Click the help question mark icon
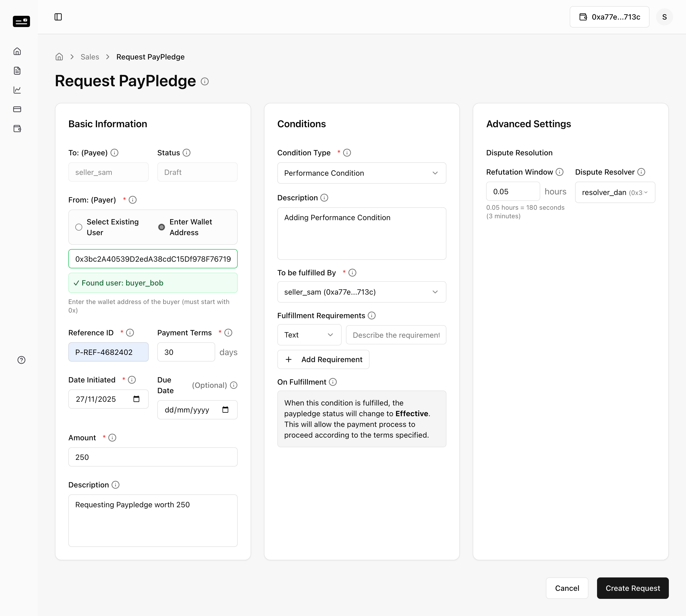This screenshot has height=616, width=686. 21,360
